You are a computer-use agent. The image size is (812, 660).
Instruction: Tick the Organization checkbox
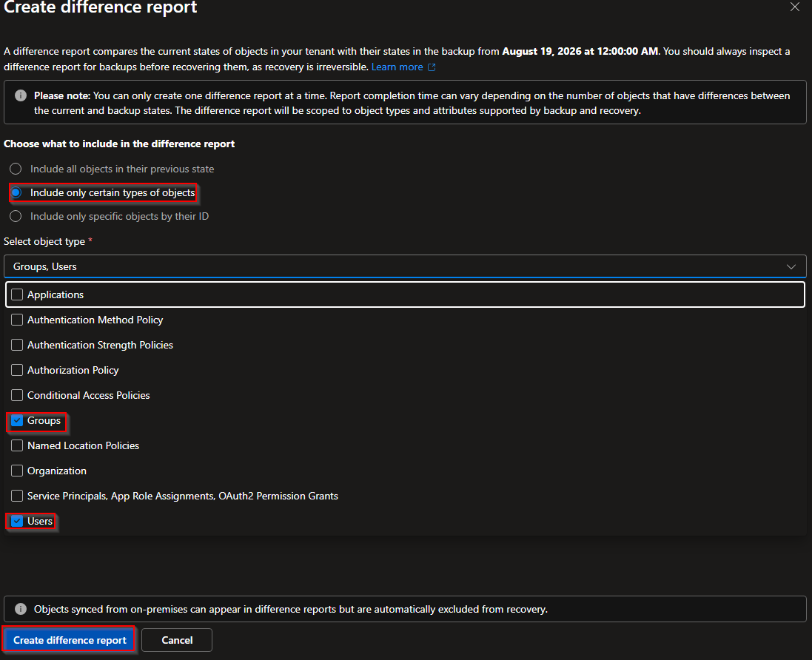point(17,471)
